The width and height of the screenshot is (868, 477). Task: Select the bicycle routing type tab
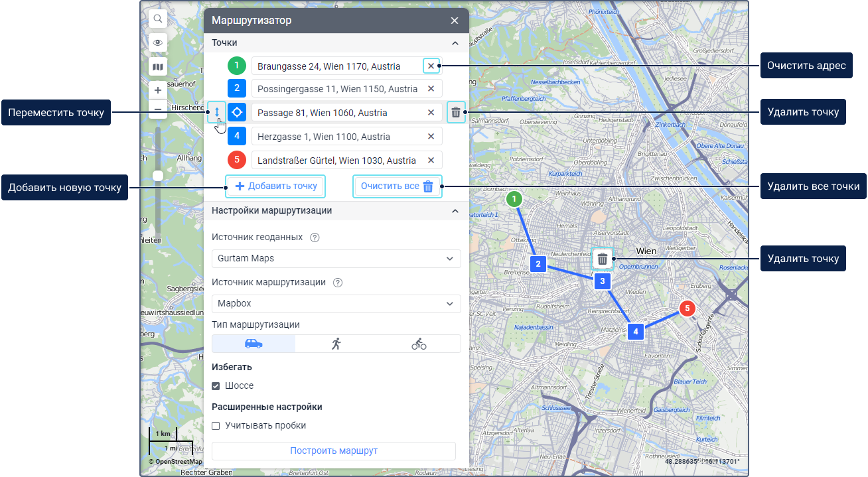pyautogui.click(x=419, y=344)
